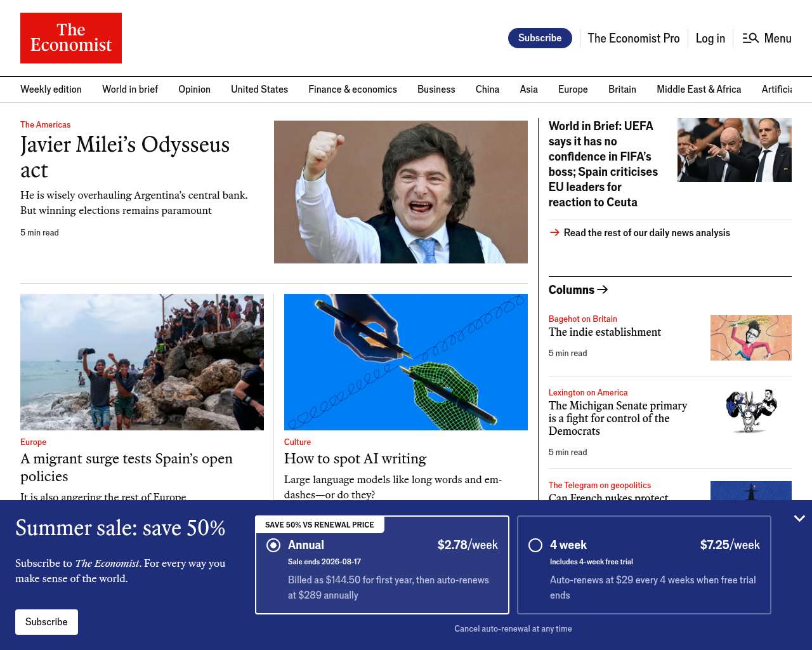Open Javier Milei's Odysseus act headline

(125, 157)
